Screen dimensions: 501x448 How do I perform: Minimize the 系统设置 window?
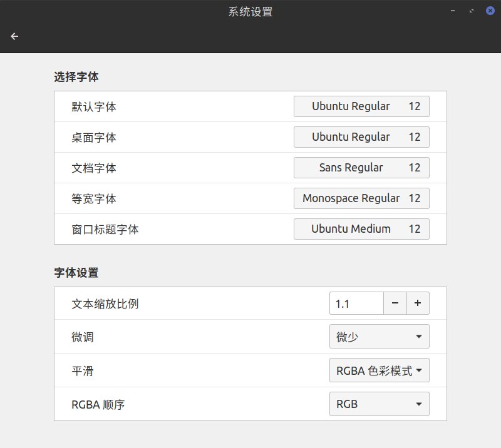coord(453,11)
